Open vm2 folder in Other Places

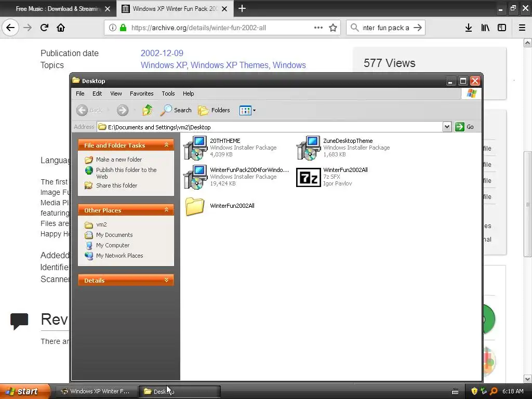pos(101,224)
